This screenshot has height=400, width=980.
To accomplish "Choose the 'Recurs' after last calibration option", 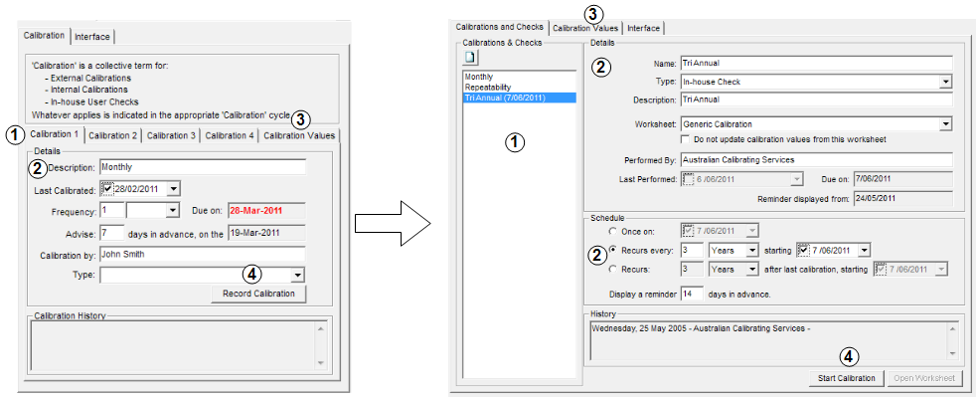I will tap(612, 269).
